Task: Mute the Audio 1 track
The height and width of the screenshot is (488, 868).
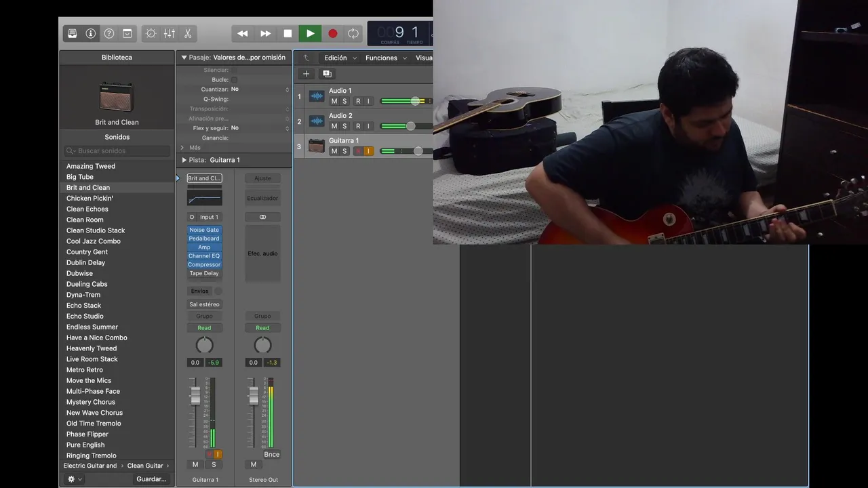Action: (x=334, y=101)
